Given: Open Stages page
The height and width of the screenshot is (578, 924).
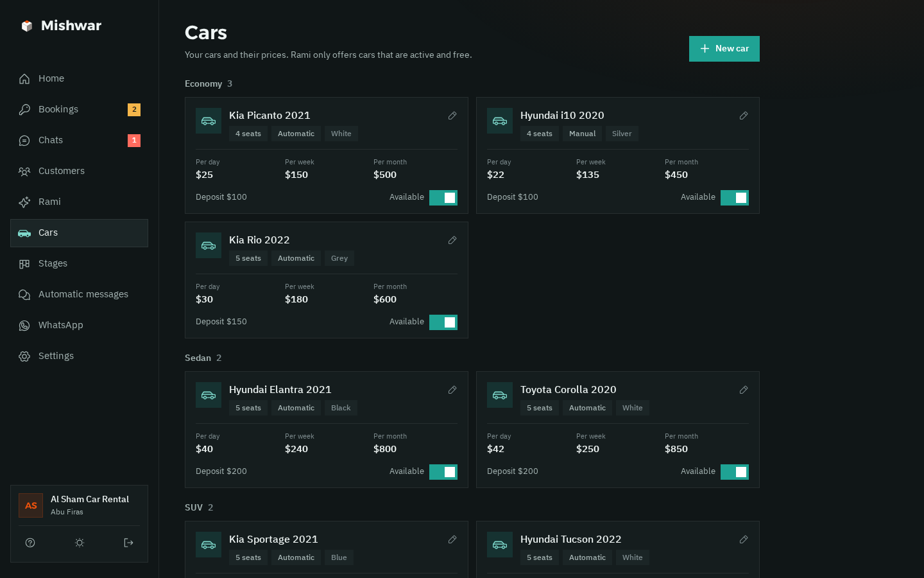Looking at the screenshot, I should [x=79, y=264].
